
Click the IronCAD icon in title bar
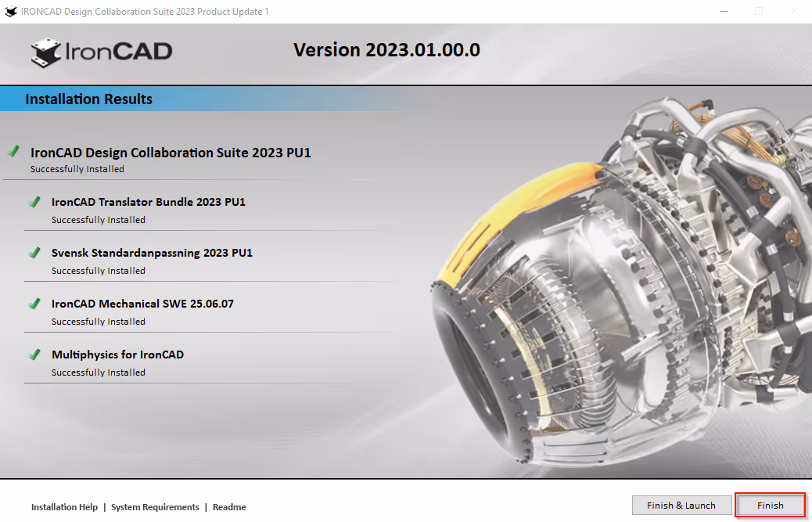coord(10,12)
